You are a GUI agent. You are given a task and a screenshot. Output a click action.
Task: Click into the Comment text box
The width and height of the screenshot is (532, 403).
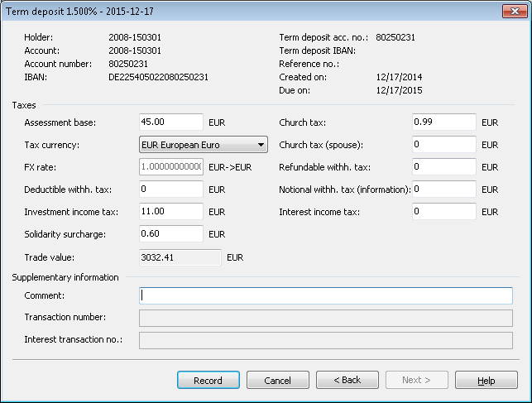click(x=325, y=295)
